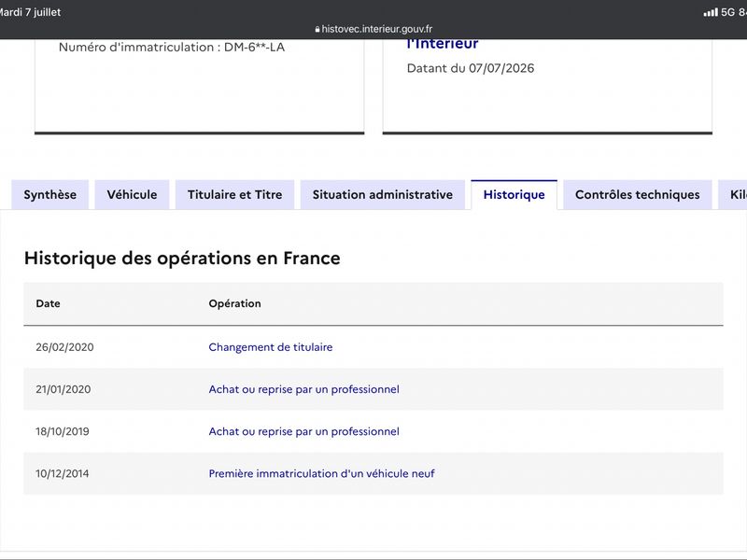
Task: Click the date 10/12/2014
Action: point(63,474)
